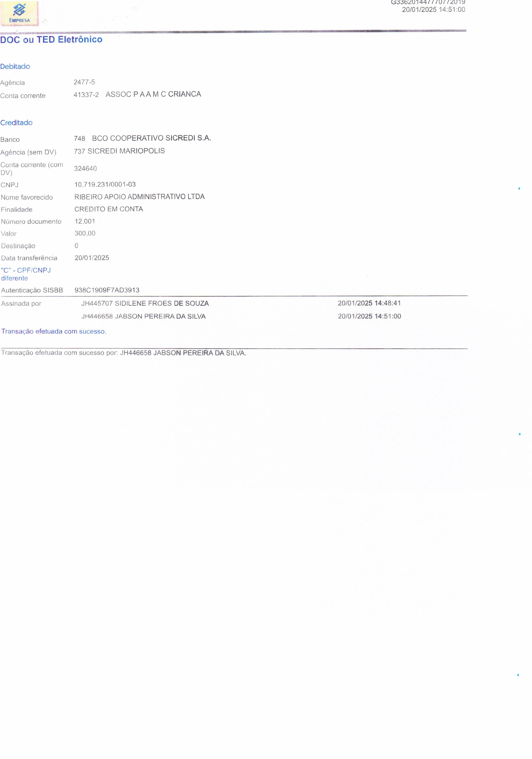Click the DOC ou TED Eletrônico heading
532x759 pixels.
coord(51,40)
